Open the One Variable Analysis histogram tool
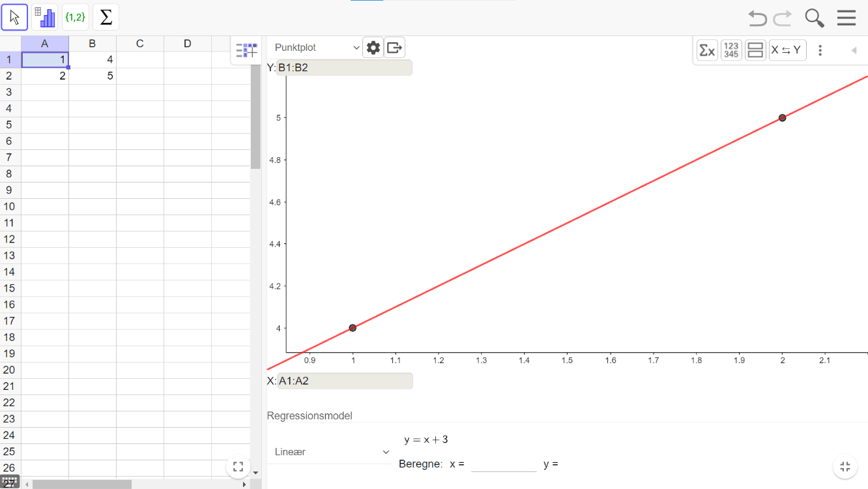868x489 pixels. click(x=45, y=18)
